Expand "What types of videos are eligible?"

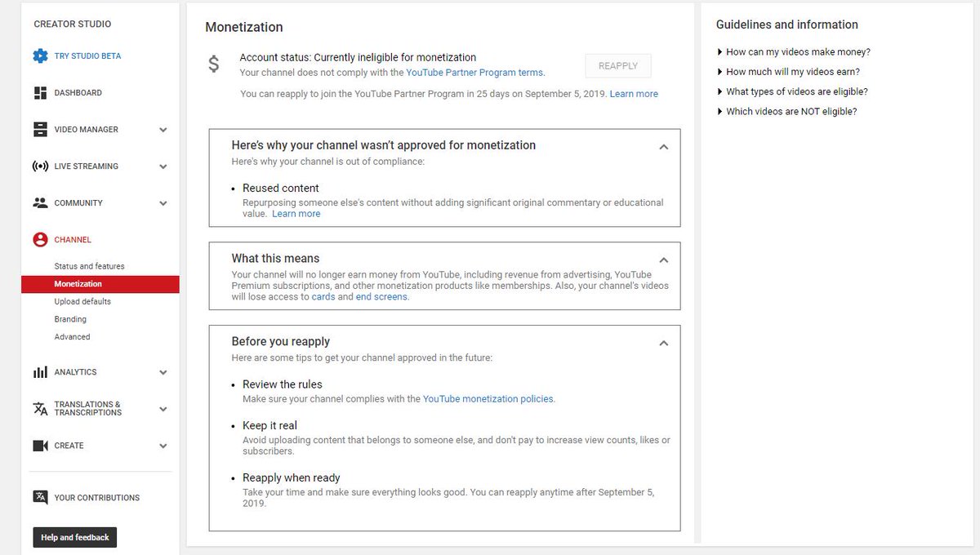(x=792, y=91)
